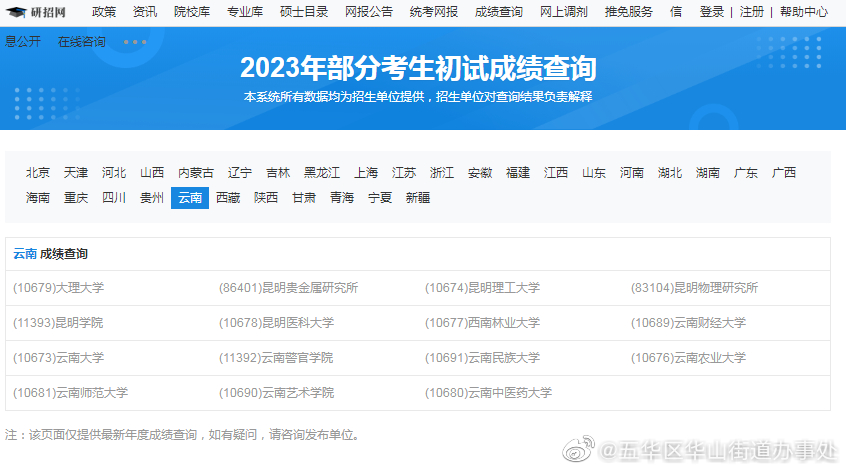This screenshot has width=846, height=471.
Task: Open (10681)云南师范大学 link
Action: pos(70,393)
